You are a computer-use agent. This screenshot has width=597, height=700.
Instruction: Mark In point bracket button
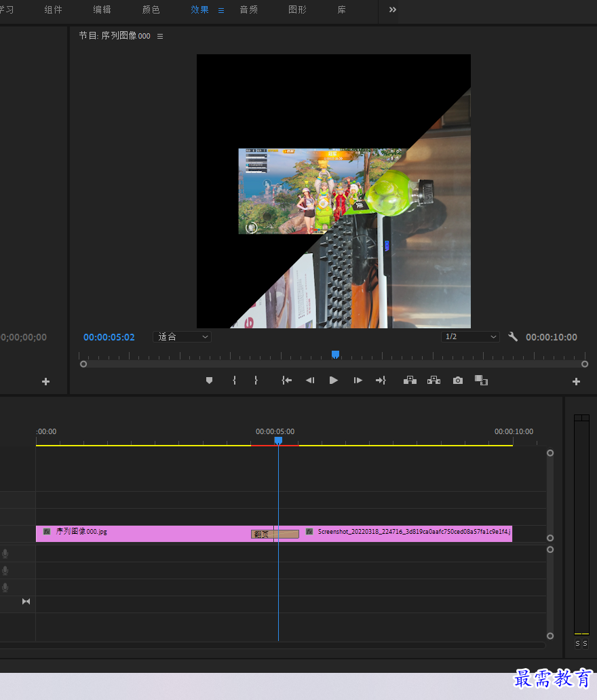click(x=235, y=381)
